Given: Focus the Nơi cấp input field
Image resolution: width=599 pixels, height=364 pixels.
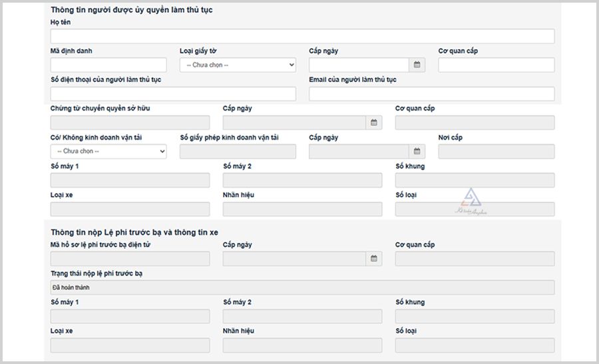Looking at the screenshot, I should pos(496,152).
